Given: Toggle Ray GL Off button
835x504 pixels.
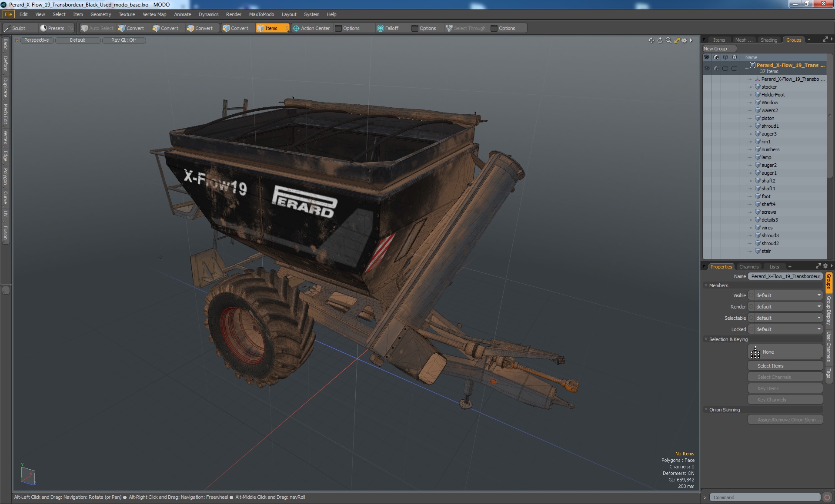Looking at the screenshot, I should tap(124, 40).
